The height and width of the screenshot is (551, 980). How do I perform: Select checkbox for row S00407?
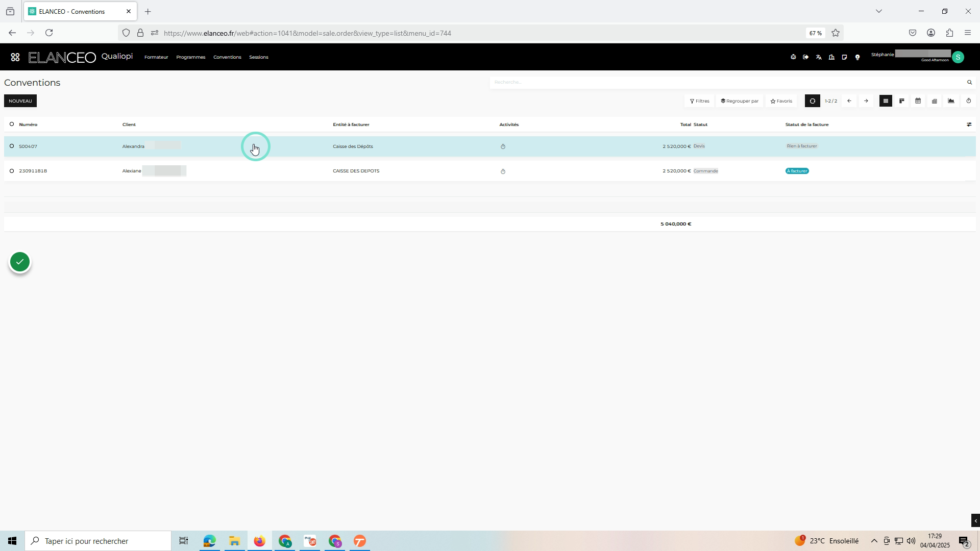pyautogui.click(x=12, y=146)
